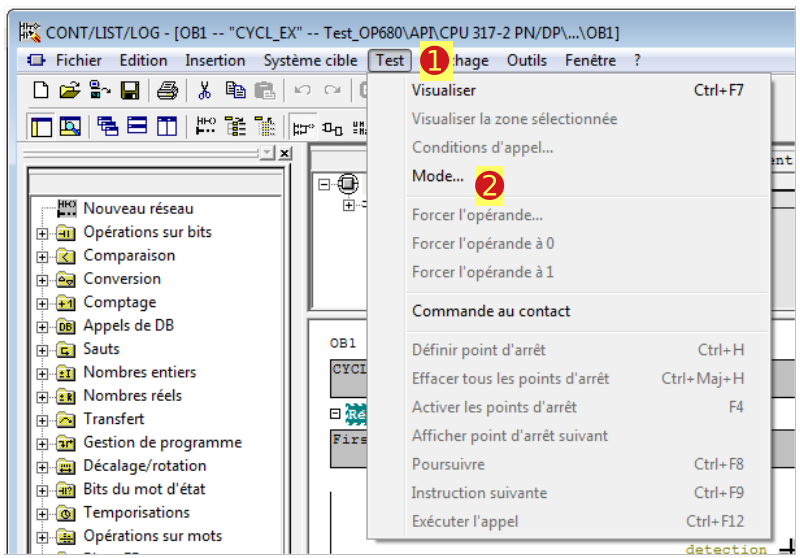Click the Print icon

click(x=167, y=91)
